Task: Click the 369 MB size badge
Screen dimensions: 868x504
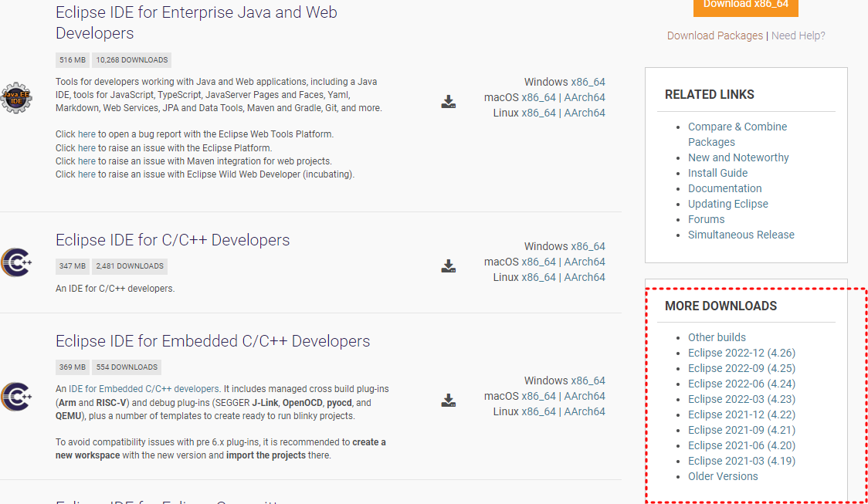Action: point(73,367)
